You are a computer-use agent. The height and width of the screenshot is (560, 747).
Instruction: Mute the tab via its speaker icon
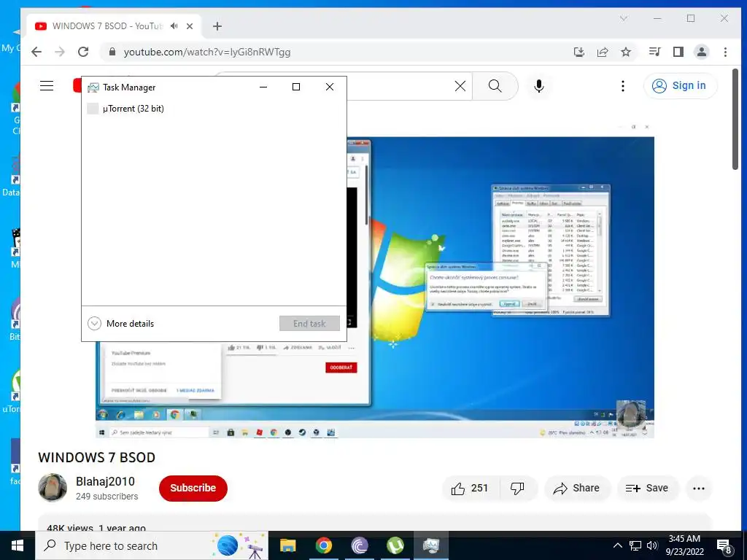pos(174,26)
